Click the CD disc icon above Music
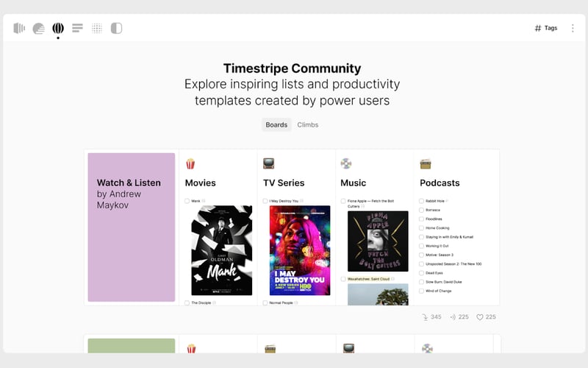The height and width of the screenshot is (368, 588). [346, 163]
